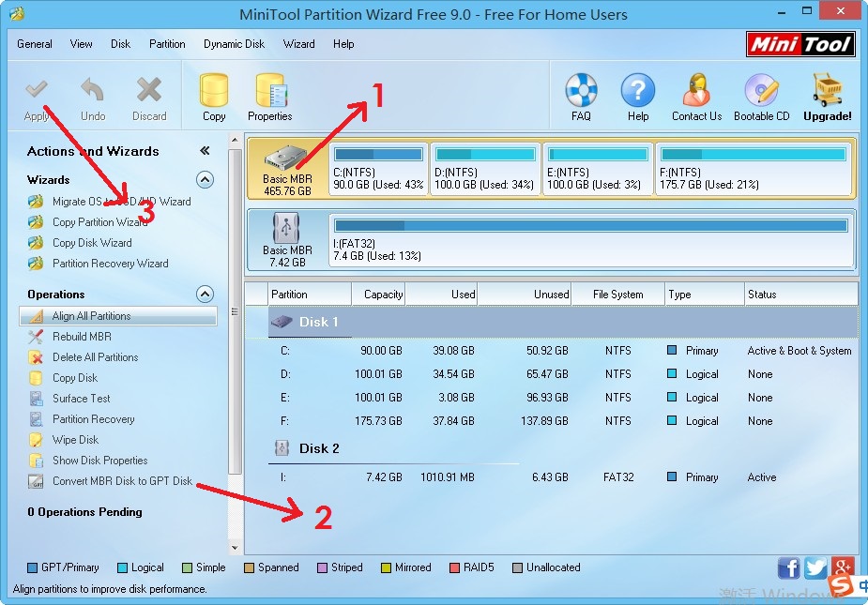Click the Upgrade shopping cart icon
The height and width of the screenshot is (605, 868).
pyautogui.click(x=828, y=90)
